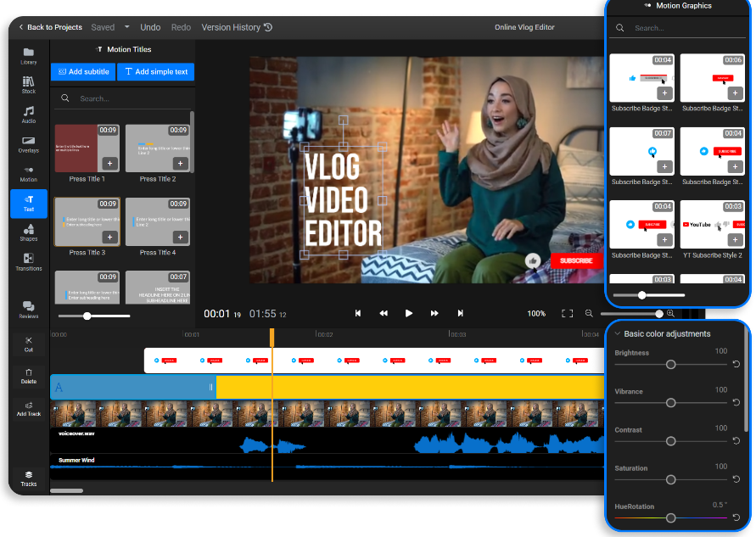The width and height of the screenshot is (756, 537).
Task: Open the Transitions panel
Action: point(29,262)
